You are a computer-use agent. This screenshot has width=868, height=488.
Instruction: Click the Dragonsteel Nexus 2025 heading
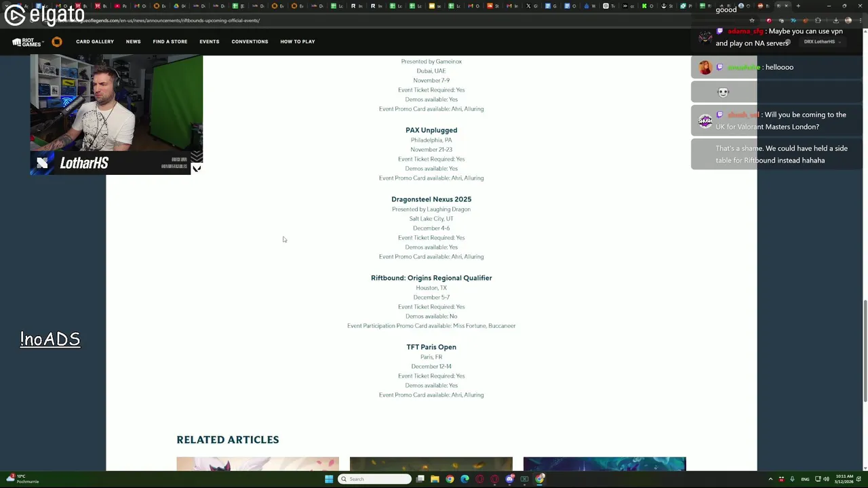click(431, 199)
